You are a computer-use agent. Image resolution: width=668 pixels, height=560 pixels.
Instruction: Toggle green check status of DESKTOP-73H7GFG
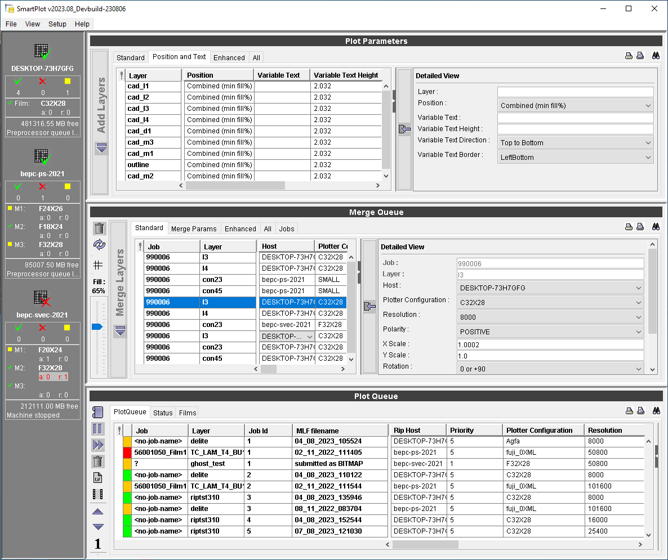click(x=18, y=81)
